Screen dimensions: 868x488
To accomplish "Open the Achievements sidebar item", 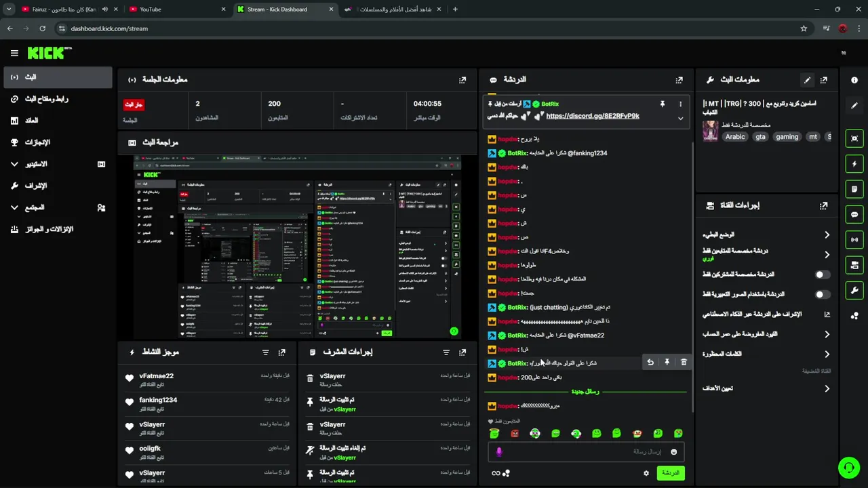I will click(x=58, y=142).
